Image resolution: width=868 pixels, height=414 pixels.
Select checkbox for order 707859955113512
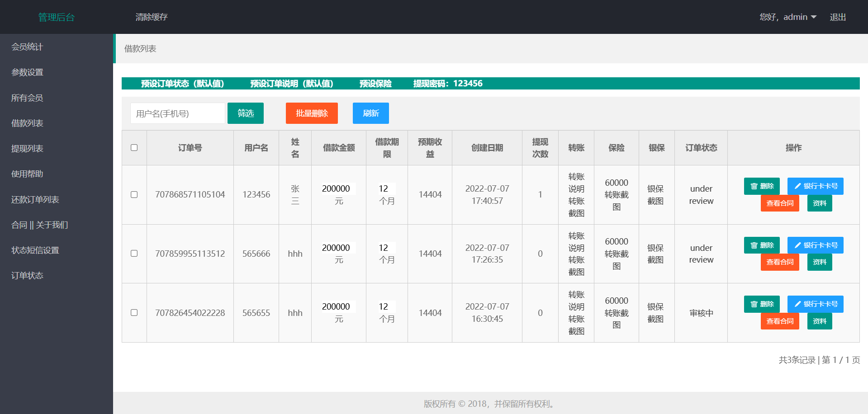(134, 254)
